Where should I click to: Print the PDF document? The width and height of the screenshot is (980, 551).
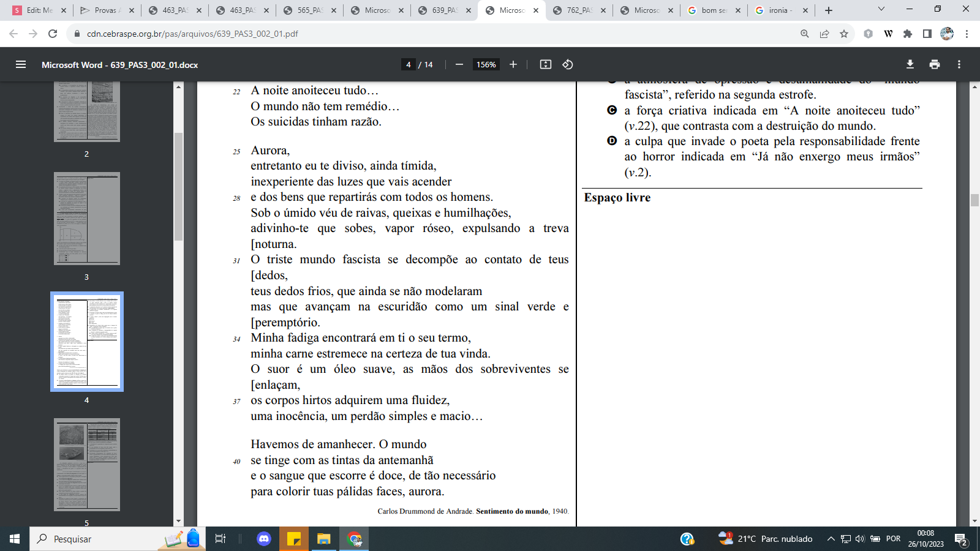(x=935, y=64)
